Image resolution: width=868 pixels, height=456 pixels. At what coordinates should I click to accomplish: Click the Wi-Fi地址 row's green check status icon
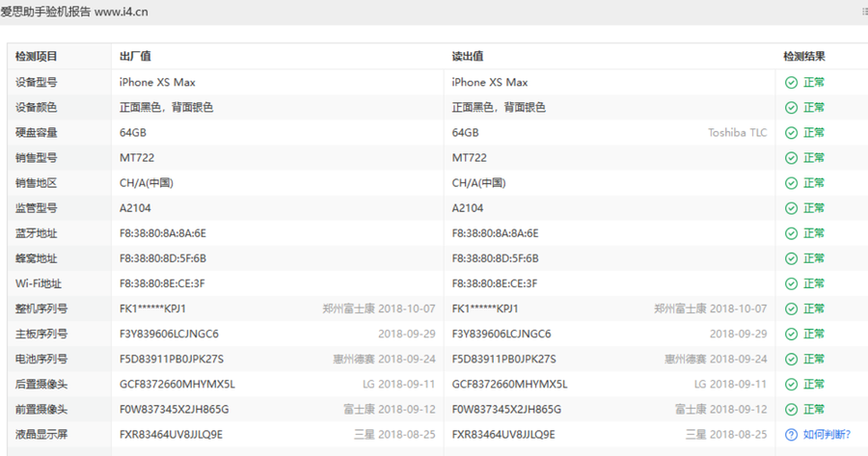[791, 283]
